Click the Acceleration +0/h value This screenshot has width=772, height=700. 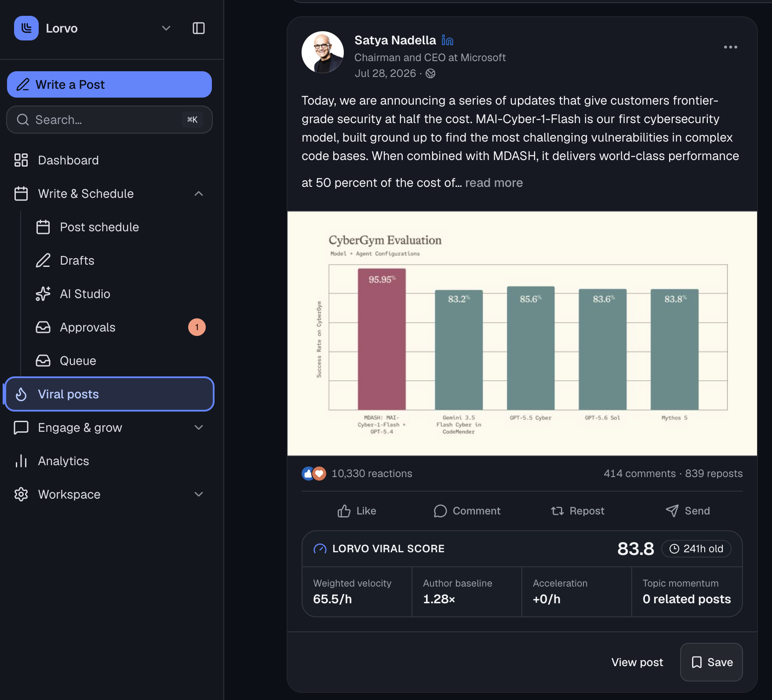[x=546, y=599]
